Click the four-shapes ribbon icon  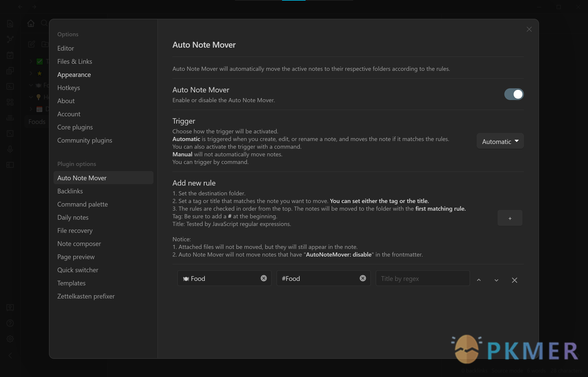click(10, 102)
